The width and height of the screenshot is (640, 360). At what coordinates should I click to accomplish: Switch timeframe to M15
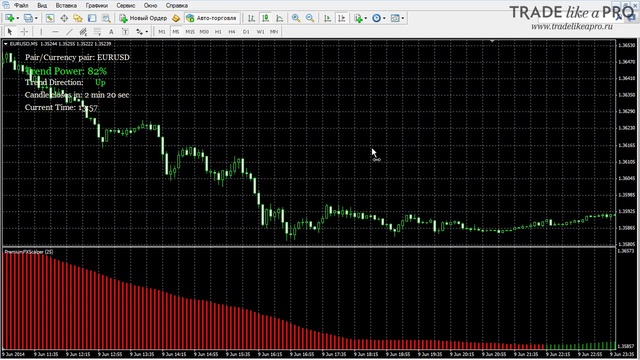pyautogui.click(x=190, y=32)
